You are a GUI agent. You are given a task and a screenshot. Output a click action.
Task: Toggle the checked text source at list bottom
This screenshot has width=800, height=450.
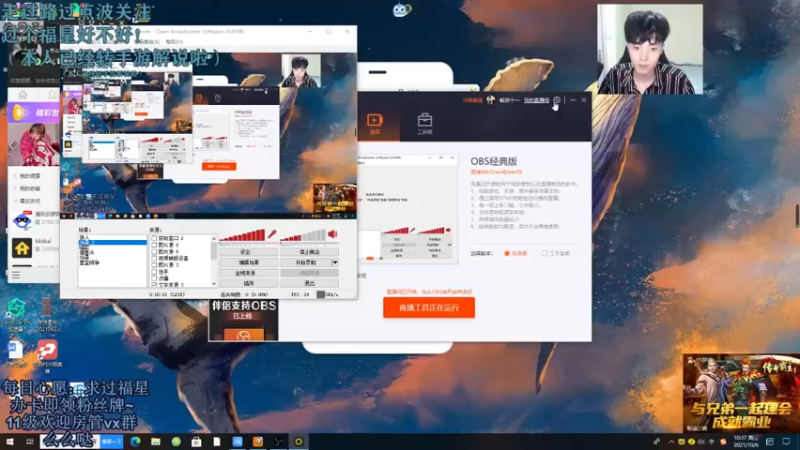pos(154,284)
